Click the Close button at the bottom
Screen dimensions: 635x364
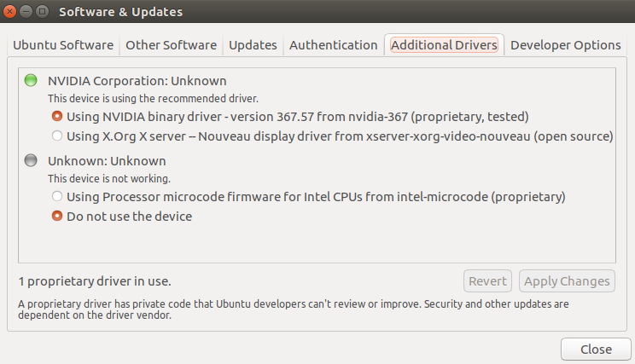point(596,349)
